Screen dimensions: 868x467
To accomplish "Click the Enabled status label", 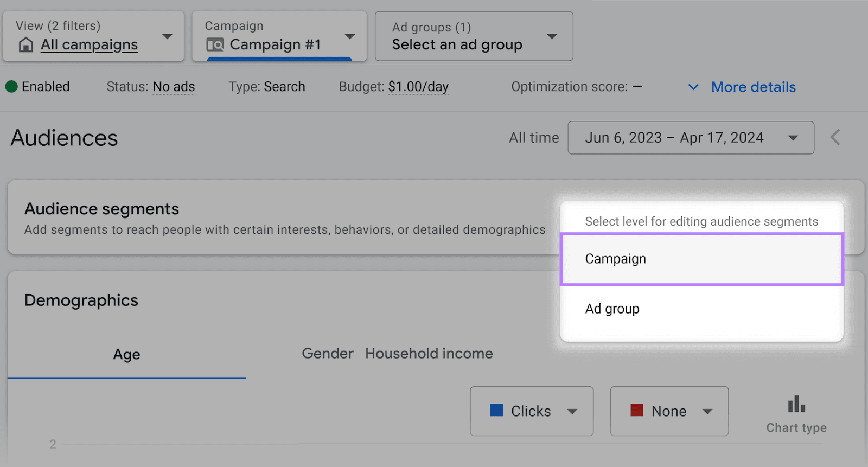I will 46,87.
